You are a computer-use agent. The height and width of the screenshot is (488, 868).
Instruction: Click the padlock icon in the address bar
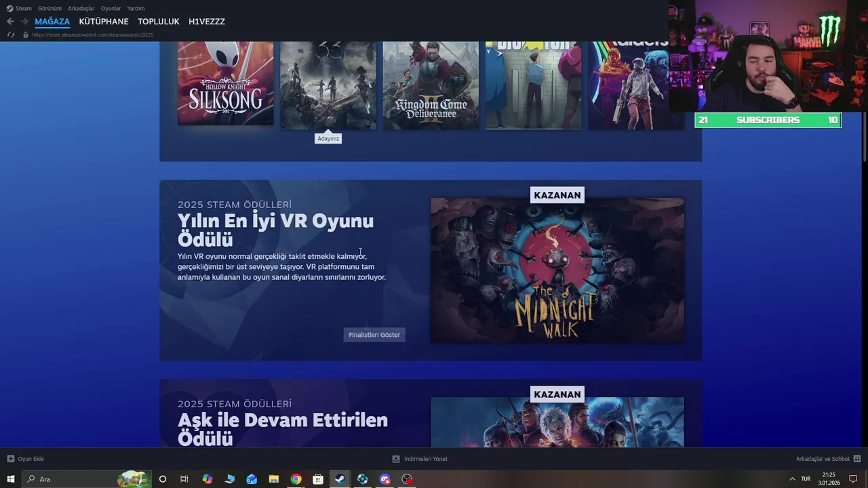26,35
